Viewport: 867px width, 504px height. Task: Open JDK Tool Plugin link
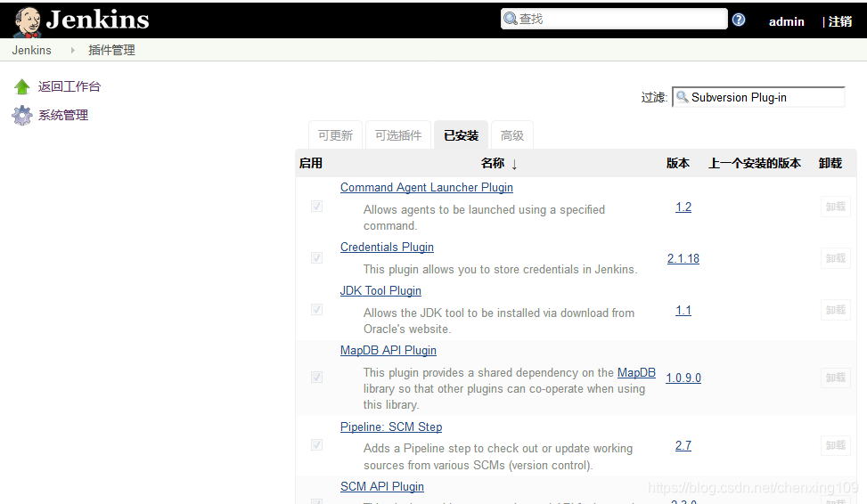[380, 290]
